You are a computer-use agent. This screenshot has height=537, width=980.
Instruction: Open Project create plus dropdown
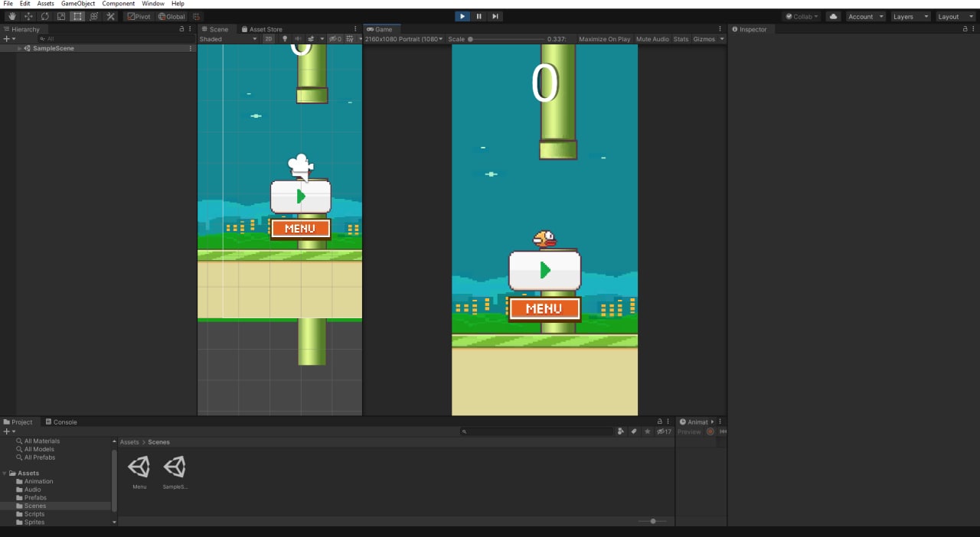(9, 431)
